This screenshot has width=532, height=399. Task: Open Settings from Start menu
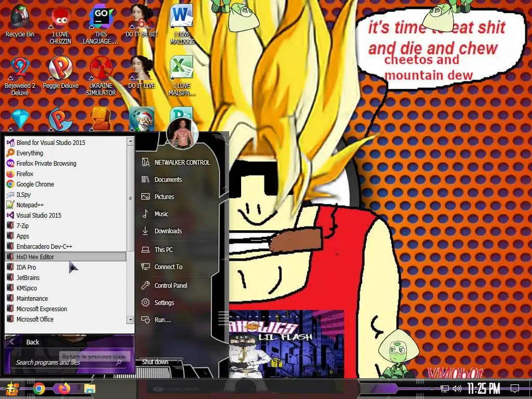point(177,303)
